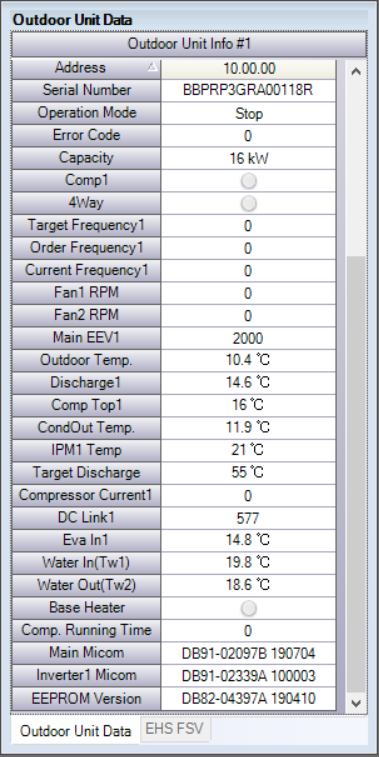Click the Main EEV1 label

click(x=86, y=338)
